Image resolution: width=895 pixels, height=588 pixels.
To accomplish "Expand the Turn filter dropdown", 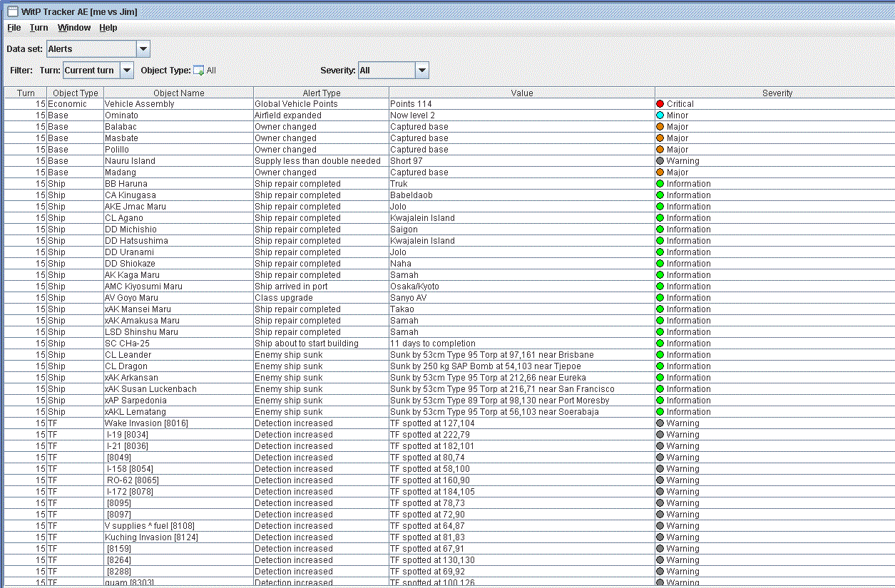I will [126, 71].
